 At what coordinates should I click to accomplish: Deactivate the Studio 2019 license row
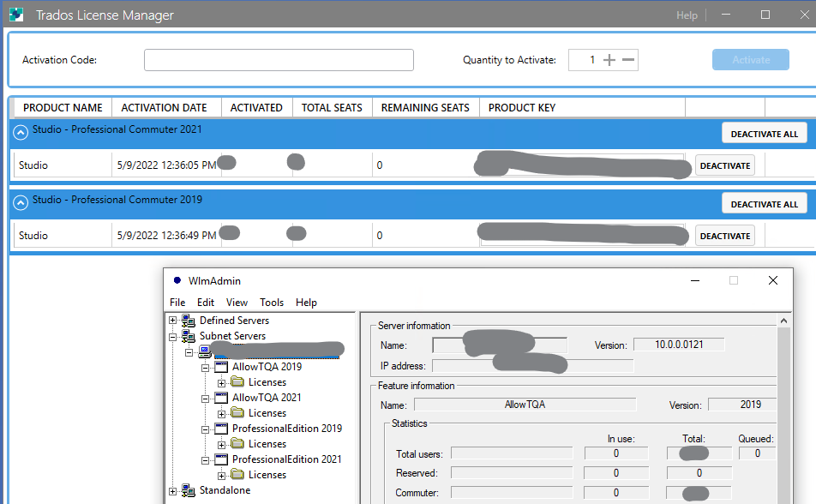pyautogui.click(x=725, y=236)
